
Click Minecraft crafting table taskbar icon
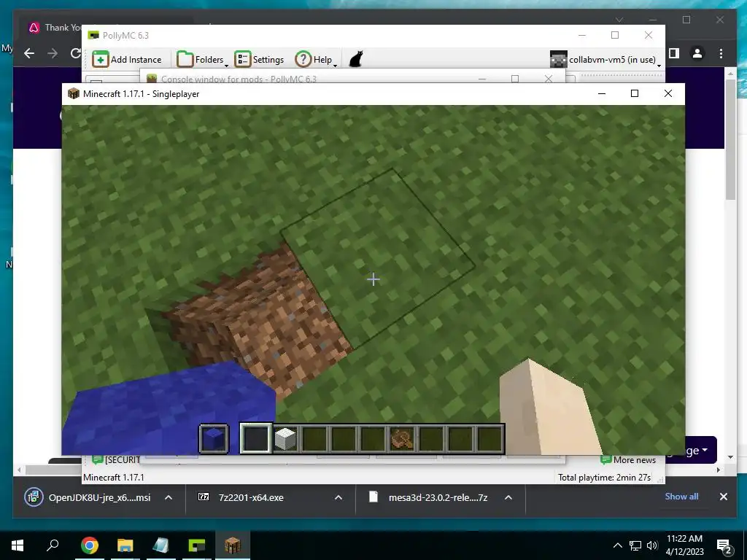click(x=233, y=545)
